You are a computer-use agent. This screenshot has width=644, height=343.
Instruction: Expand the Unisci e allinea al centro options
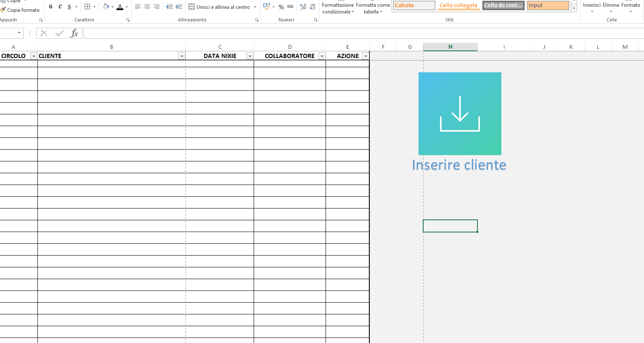[x=255, y=7]
